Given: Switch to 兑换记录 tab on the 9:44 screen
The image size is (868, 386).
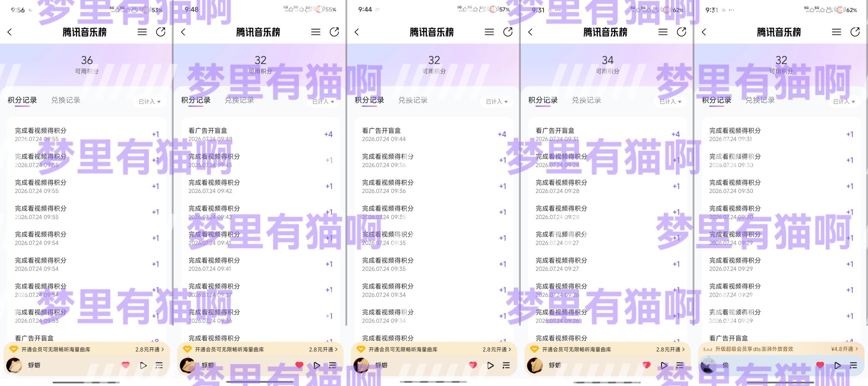Looking at the screenshot, I should [x=413, y=100].
